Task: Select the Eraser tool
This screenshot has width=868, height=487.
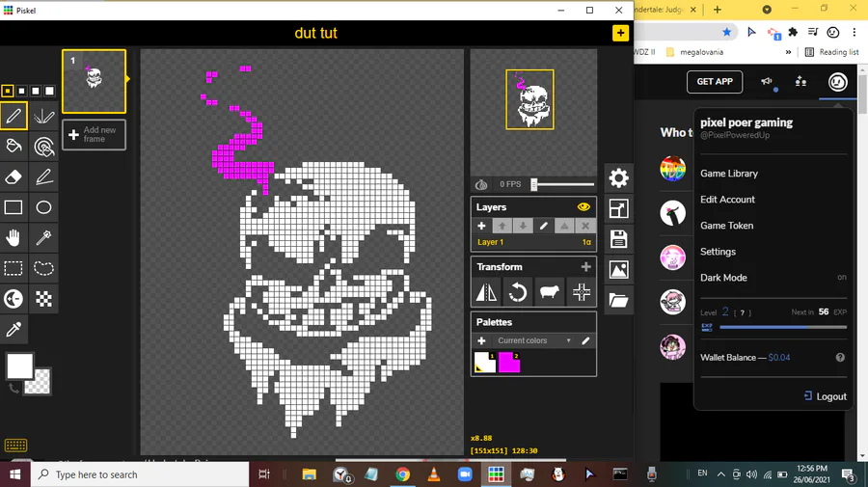Action: point(14,177)
